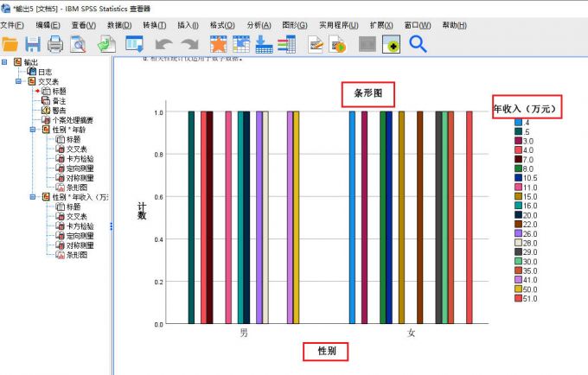Select 条形图 under 性别 * 年龄
588x375 pixels.
click(x=76, y=187)
